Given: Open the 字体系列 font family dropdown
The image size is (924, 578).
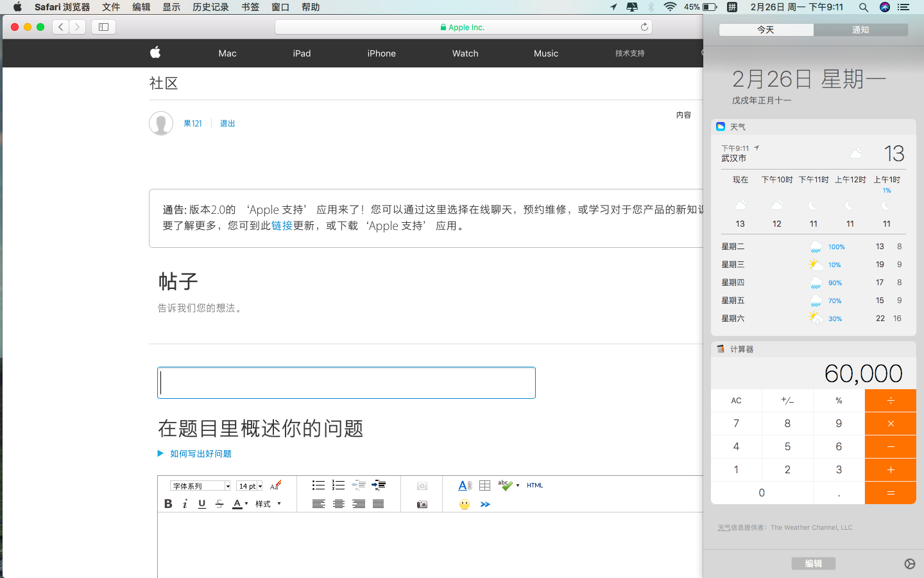Looking at the screenshot, I should tap(200, 486).
